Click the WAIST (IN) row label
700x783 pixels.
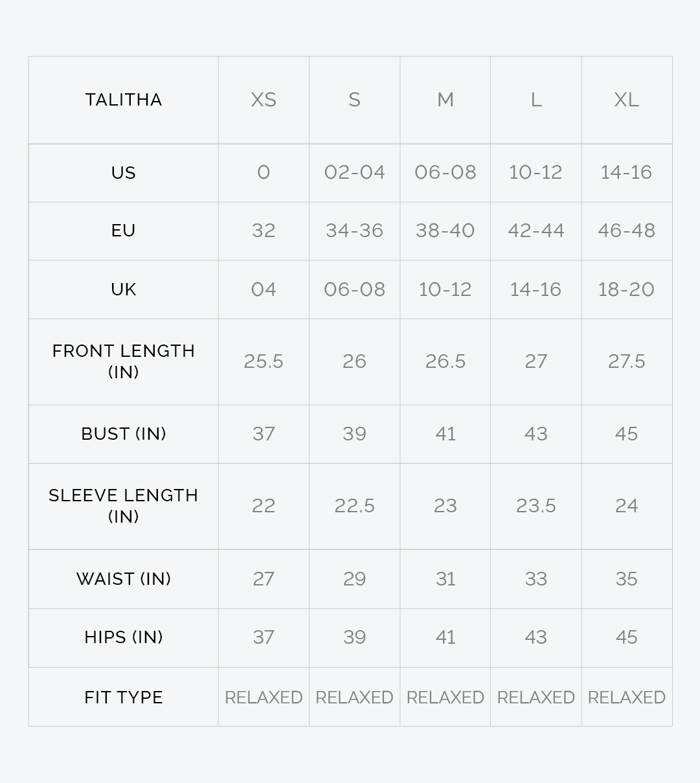click(124, 579)
